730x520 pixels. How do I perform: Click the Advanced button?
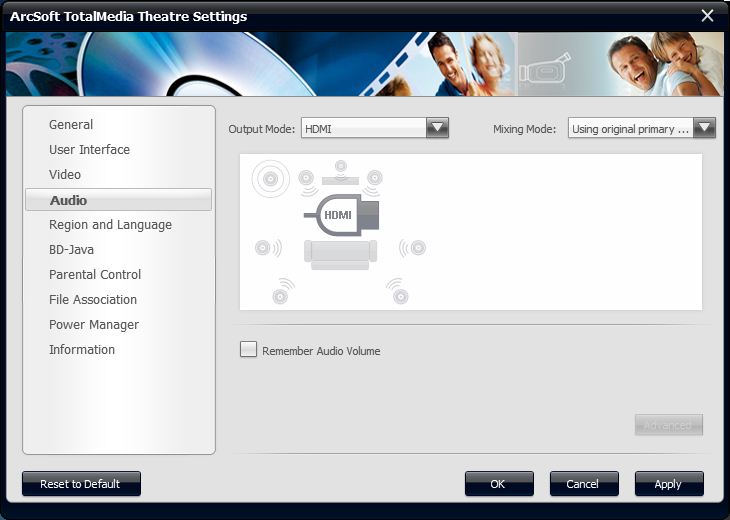669,425
